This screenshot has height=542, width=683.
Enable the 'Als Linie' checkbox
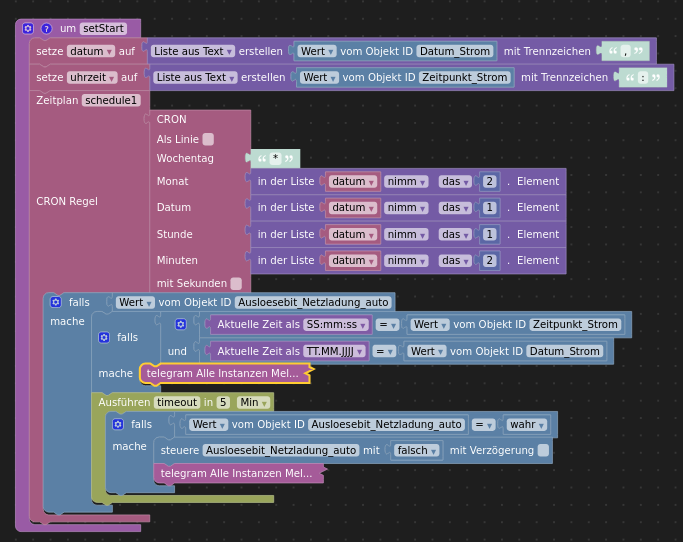tap(208, 140)
